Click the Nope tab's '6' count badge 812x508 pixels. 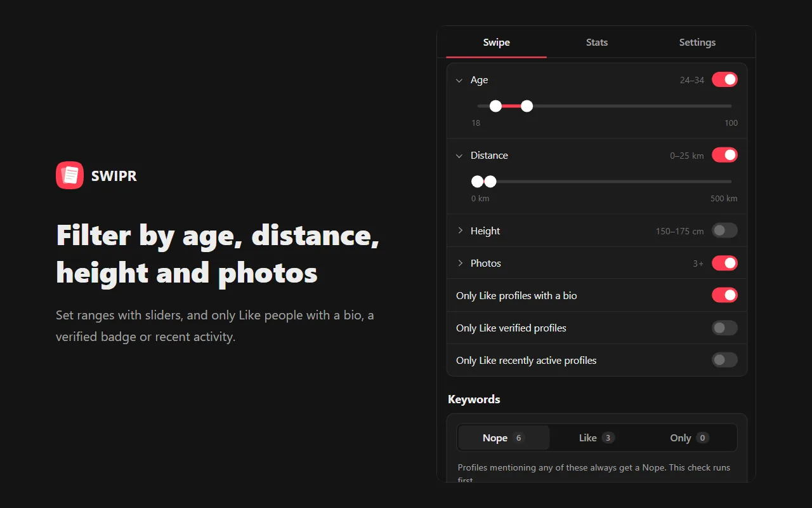(519, 438)
